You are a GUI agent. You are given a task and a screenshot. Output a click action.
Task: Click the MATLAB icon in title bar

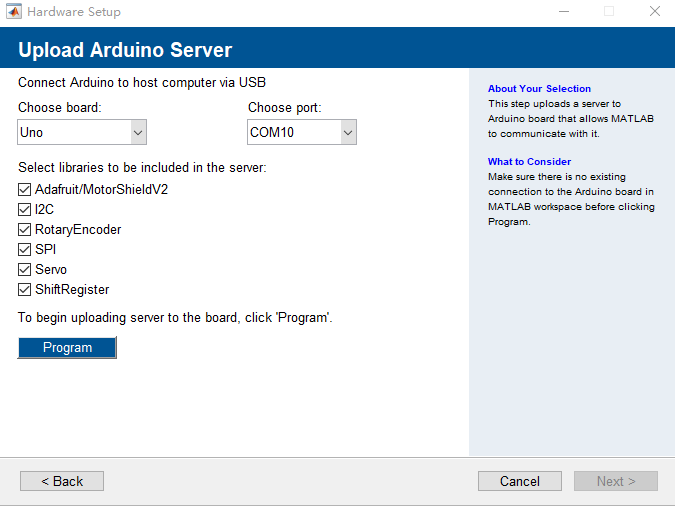[13, 12]
